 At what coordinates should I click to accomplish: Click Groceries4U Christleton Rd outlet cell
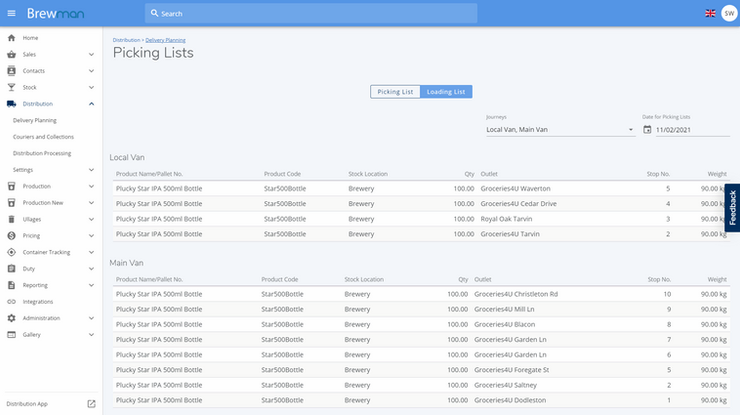coord(516,294)
